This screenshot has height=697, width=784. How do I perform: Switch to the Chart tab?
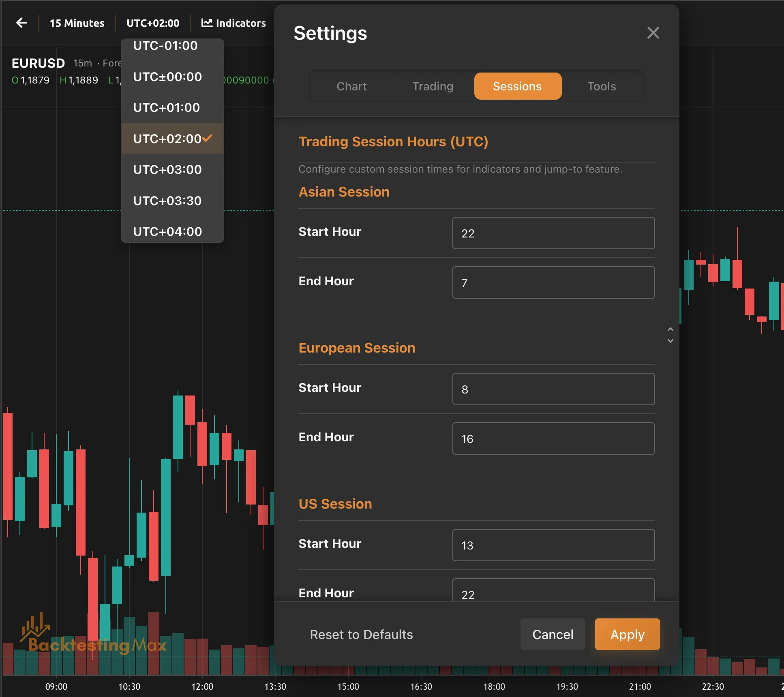click(351, 86)
